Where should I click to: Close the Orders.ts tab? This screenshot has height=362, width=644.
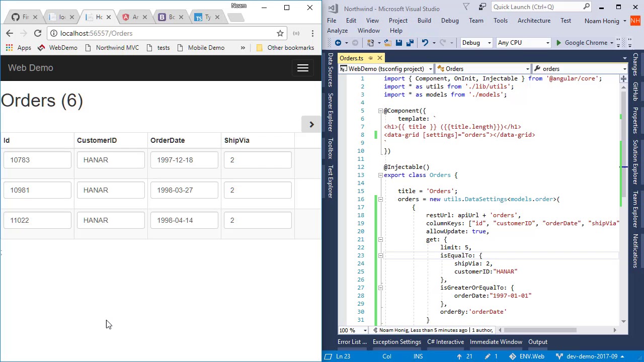pyautogui.click(x=380, y=58)
